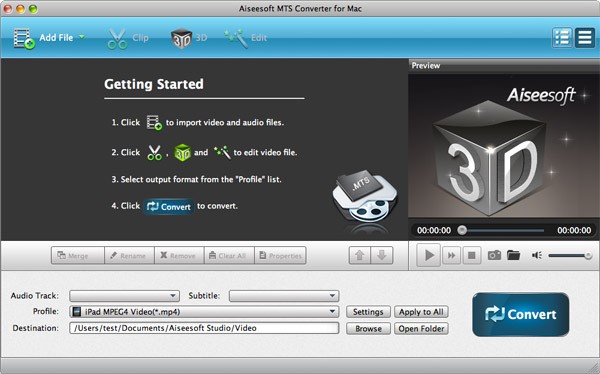Click the green 3D cube icon in step 2

click(182, 152)
